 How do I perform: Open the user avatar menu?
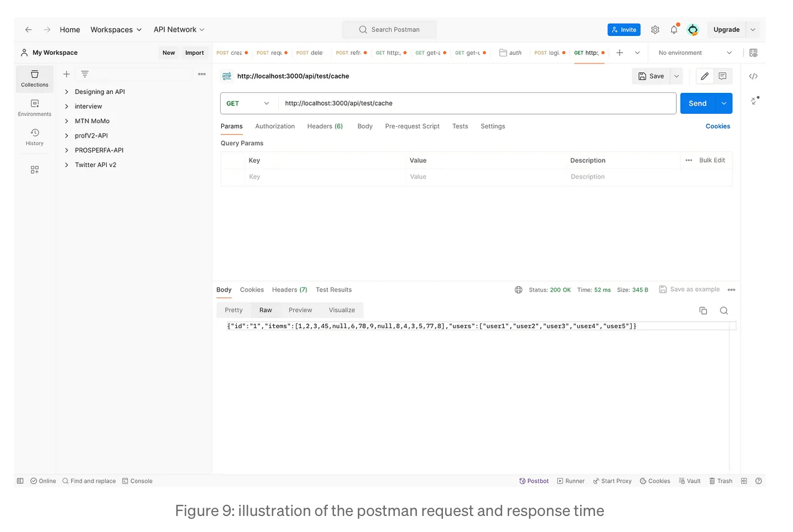(x=693, y=30)
